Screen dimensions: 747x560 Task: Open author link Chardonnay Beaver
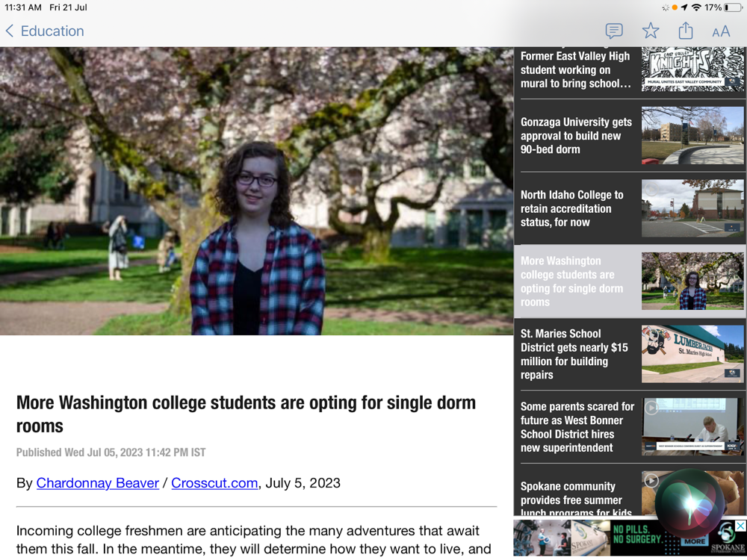click(x=98, y=483)
